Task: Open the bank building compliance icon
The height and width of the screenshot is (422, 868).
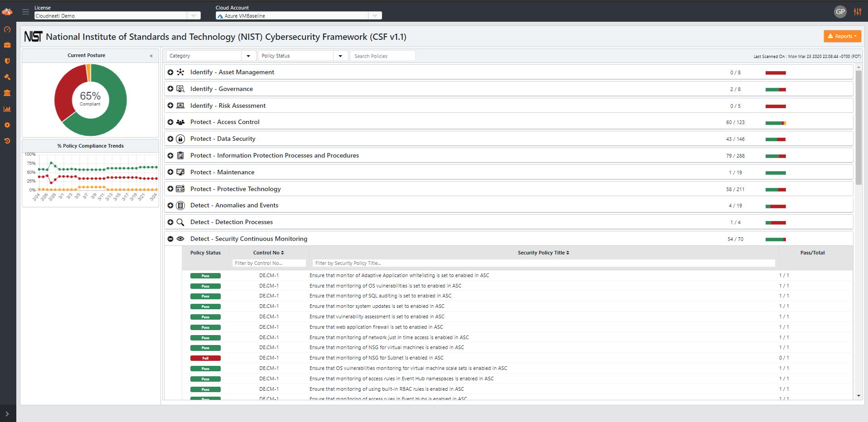Action: point(7,93)
